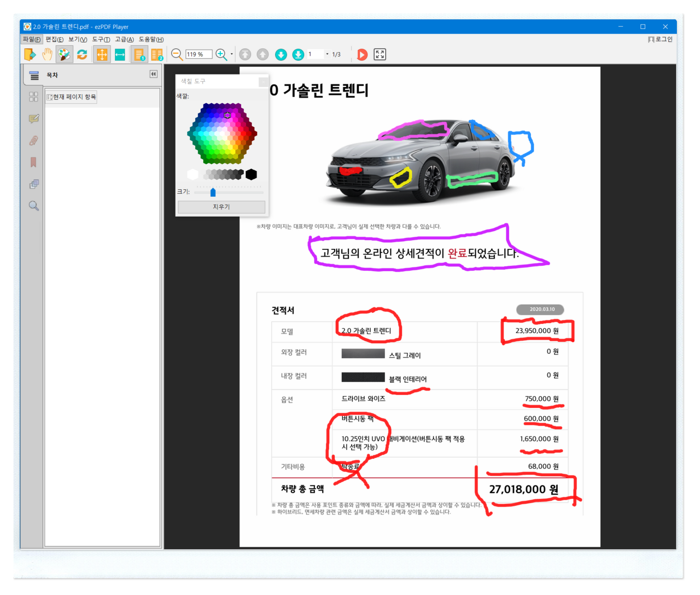Click the rotate/refresh arrows icon
Image resolution: width=700 pixels, height=595 pixels.
coord(82,54)
